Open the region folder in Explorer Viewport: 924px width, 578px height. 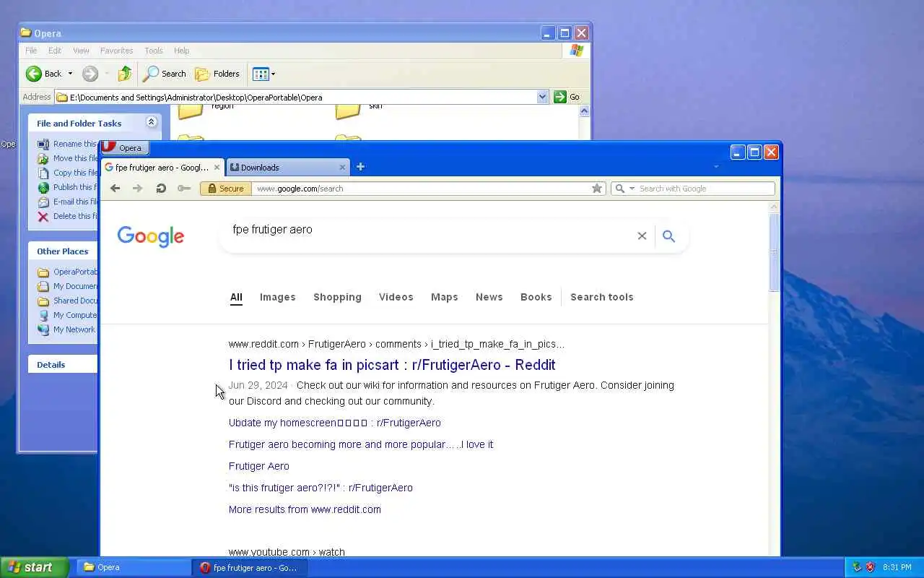point(206,110)
